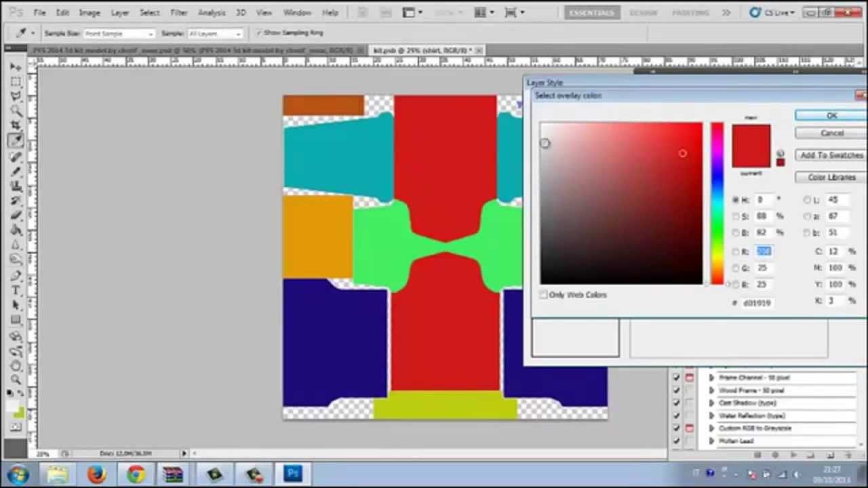Image resolution: width=868 pixels, height=488 pixels.
Task: Expand the Custom RGB to Grayscale action
Action: coord(711,428)
